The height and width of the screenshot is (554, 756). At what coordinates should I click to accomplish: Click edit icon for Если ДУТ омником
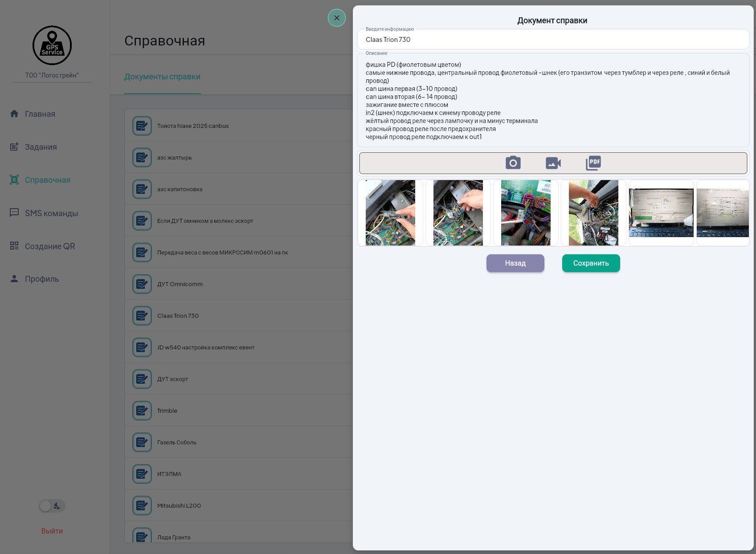tap(142, 221)
